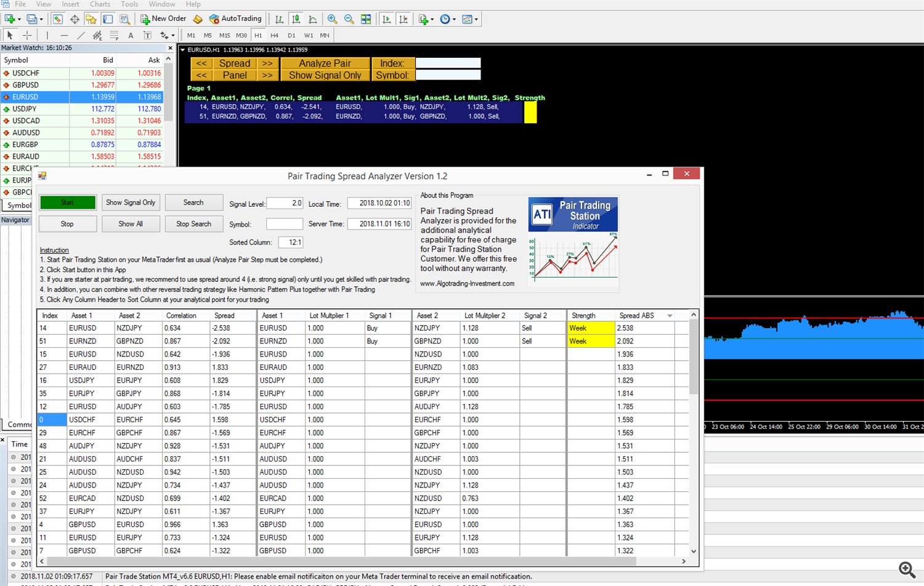Viewport: 924px width, 586px height.
Task: Switch timeframe to M1
Action: point(191,36)
